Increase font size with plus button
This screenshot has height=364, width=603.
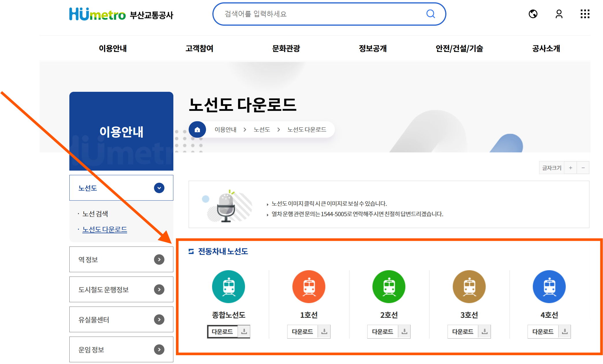(x=570, y=168)
